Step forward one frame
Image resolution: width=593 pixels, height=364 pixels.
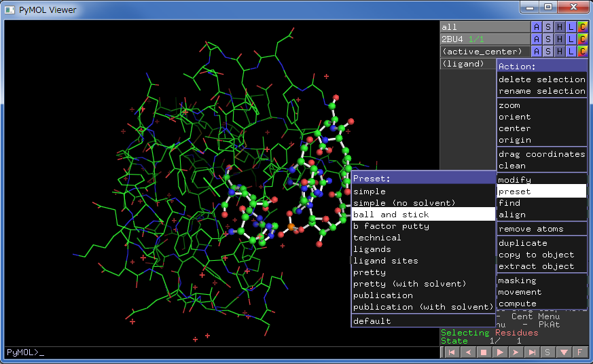(516, 352)
